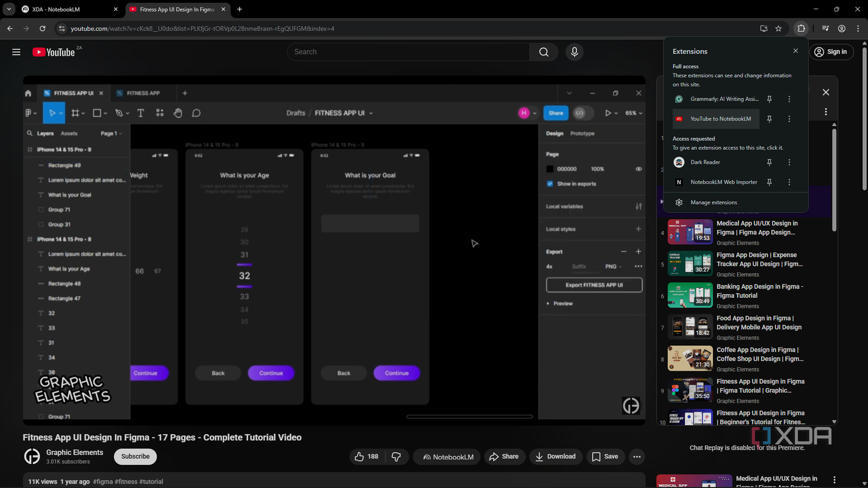Open a new Chrome tab
868x488 pixels.
[x=240, y=9]
